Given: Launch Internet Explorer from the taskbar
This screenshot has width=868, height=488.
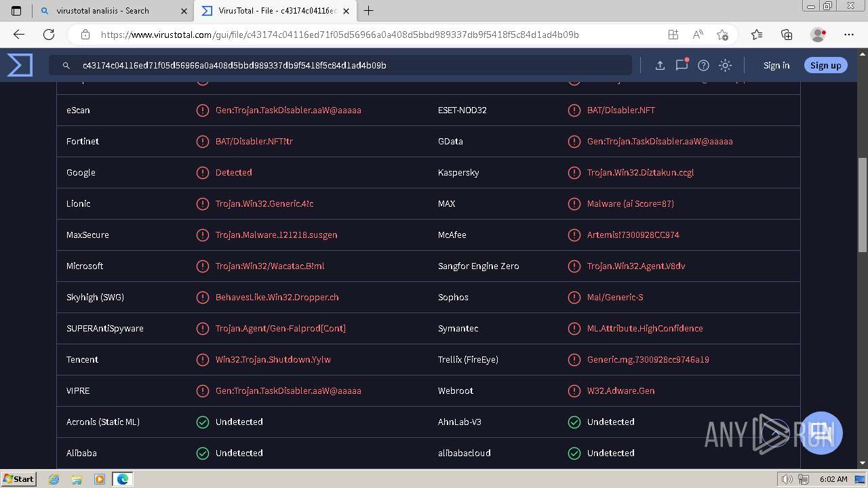Looking at the screenshot, I should tap(54, 479).
